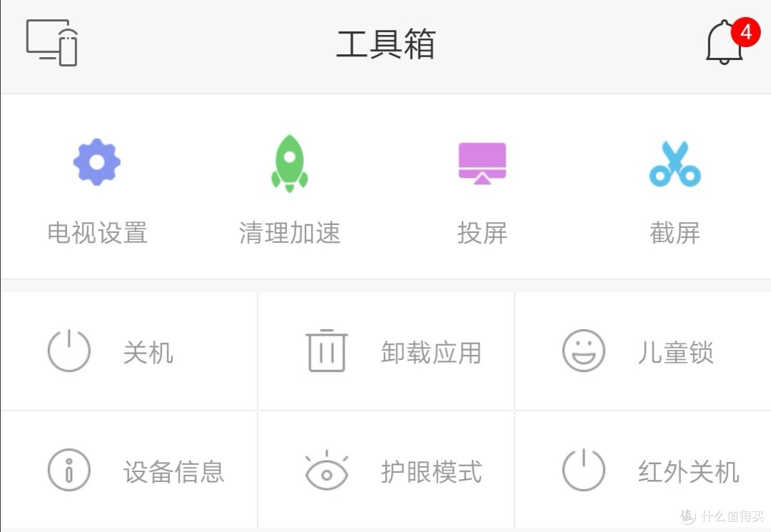Open notifications via the bell icon
The width and height of the screenshot is (771, 532).
point(722,44)
